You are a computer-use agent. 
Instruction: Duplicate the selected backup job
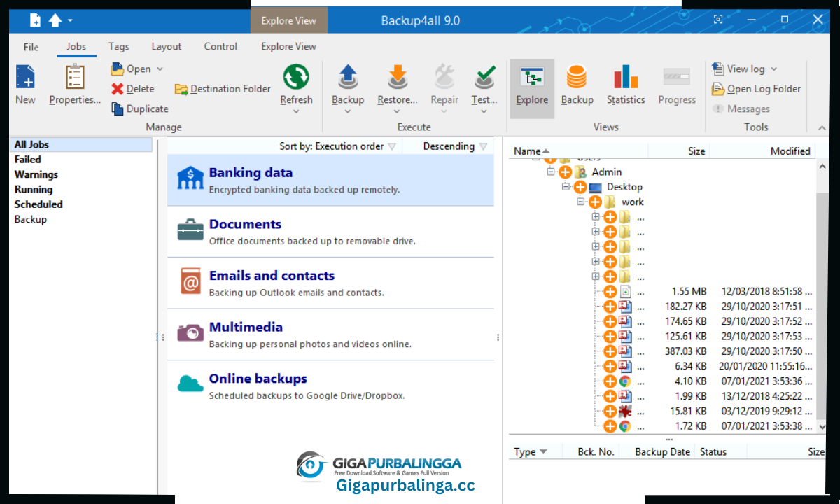click(140, 108)
